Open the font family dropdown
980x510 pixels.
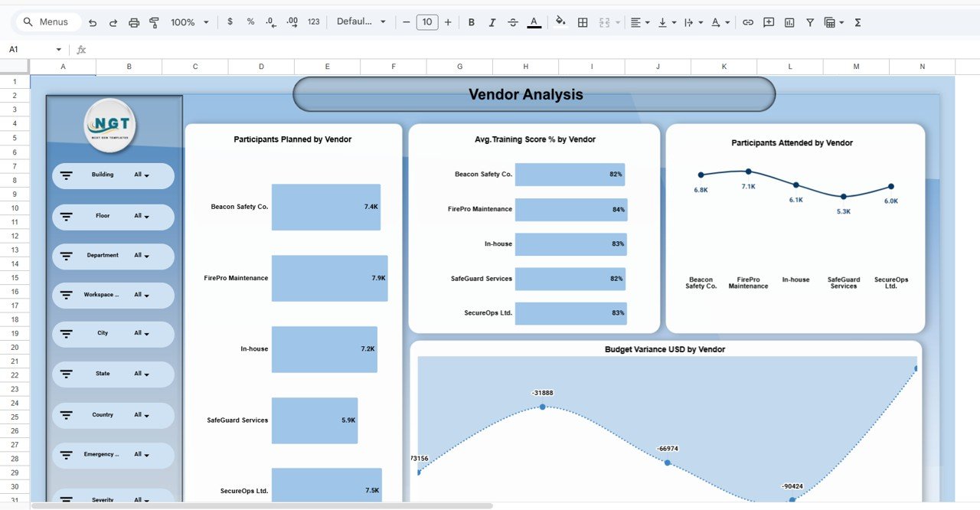click(361, 22)
